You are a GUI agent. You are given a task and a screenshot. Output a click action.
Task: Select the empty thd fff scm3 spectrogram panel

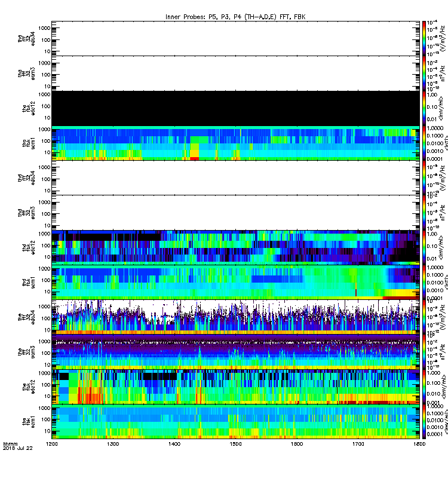pyautogui.click(x=235, y=213)
